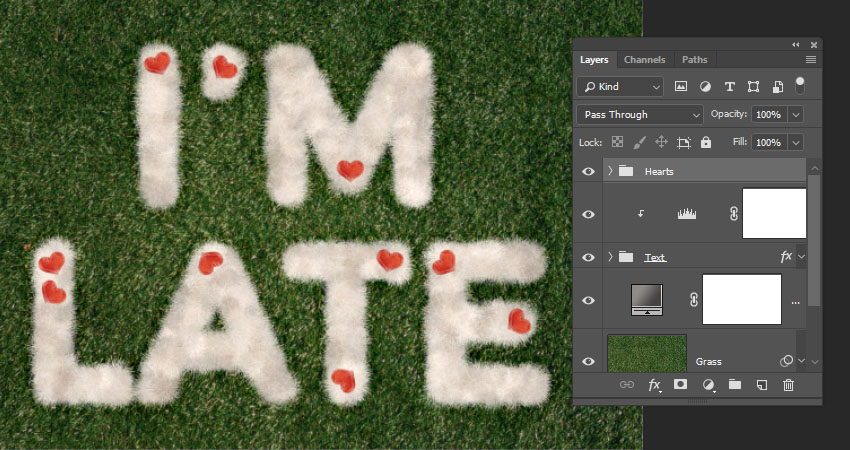Expand the Text group
This screenshot has width=850, height=450.
tap(610, 257)
